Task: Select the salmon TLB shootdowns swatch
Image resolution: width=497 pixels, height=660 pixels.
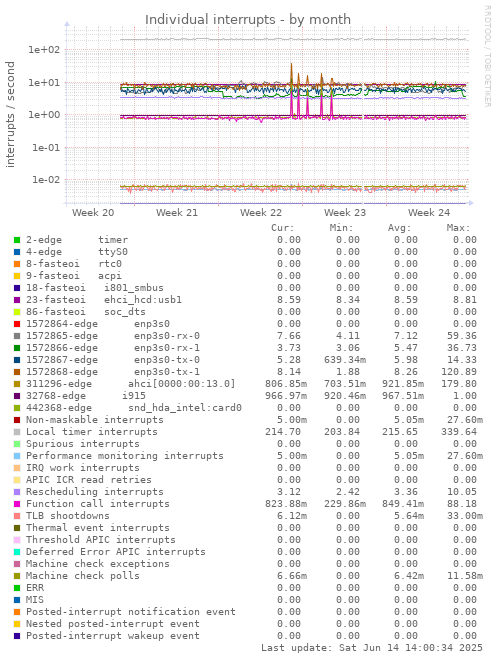Action: (17, 516)
